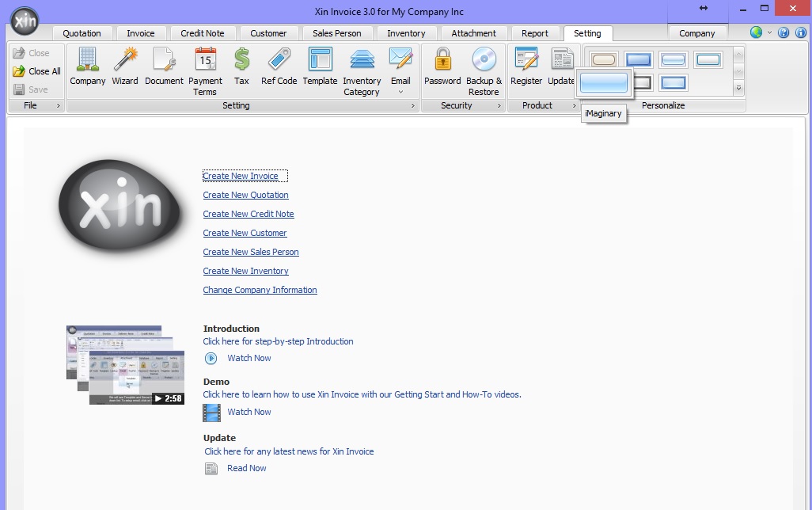This screenshot has height=510, width=812.
Task: Open the Customer tab
Action: 268,33
